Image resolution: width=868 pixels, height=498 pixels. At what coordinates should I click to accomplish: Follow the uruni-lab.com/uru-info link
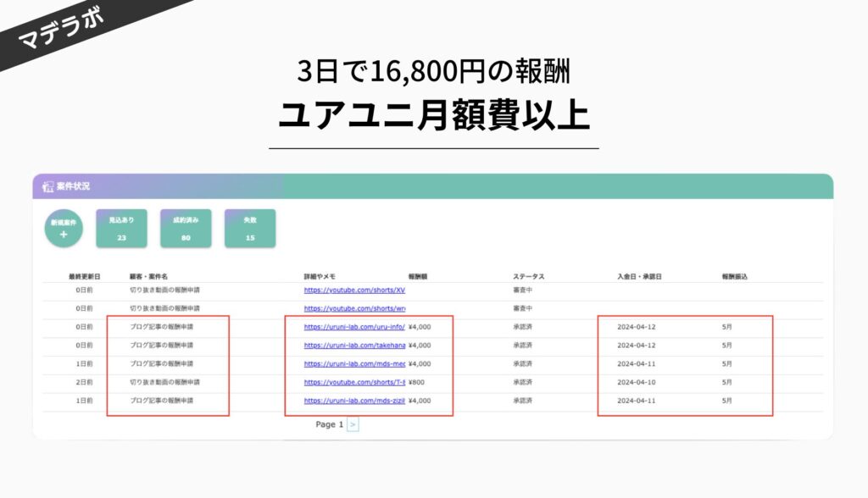pos(354,327)
